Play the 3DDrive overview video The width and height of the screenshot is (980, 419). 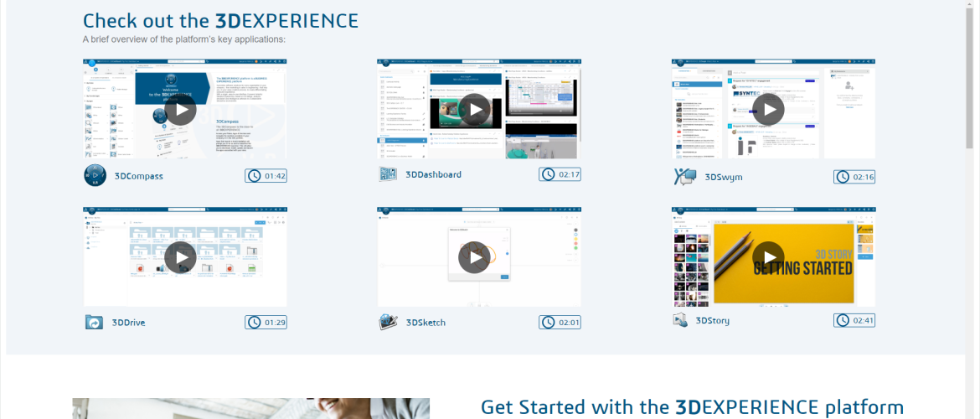(x=181, y=257)
